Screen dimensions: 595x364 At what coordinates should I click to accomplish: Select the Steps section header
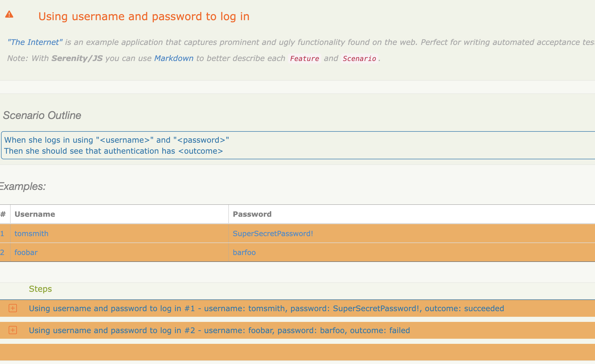pos(40,289)
